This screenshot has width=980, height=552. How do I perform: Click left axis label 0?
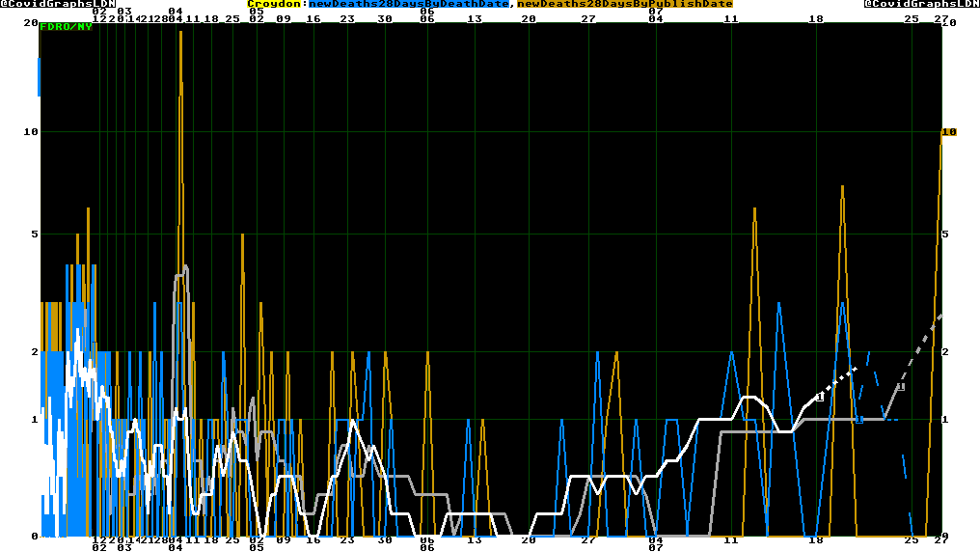(x=35, y=537)
